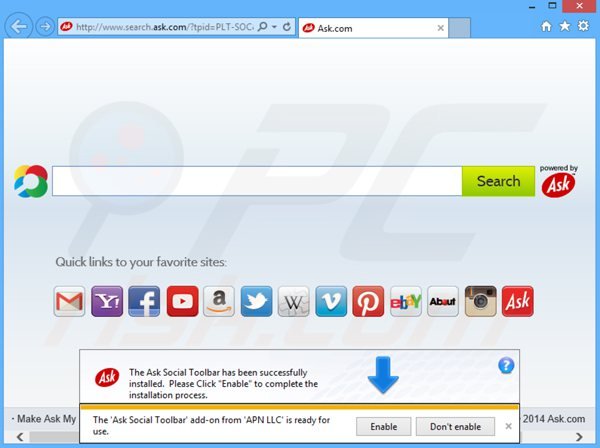Click the '2014 Ask.com' footer text

554,419
